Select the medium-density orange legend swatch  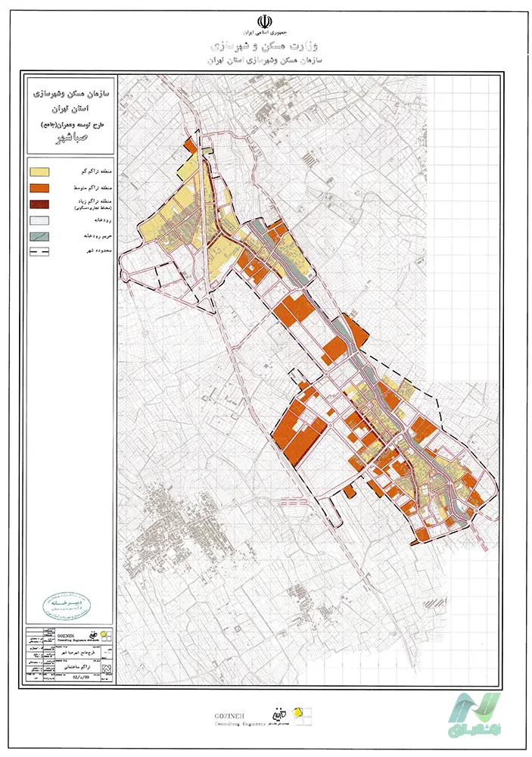coord(40,188)
